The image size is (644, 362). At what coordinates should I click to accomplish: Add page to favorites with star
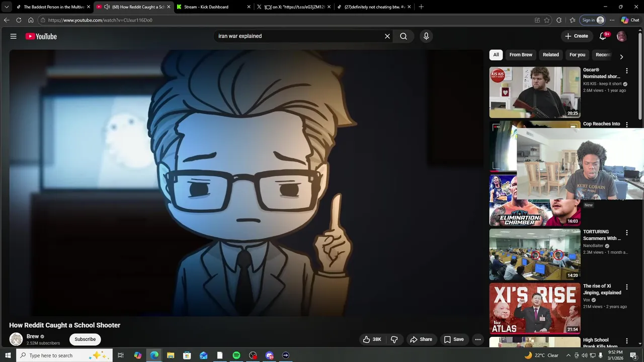(547, 20)
